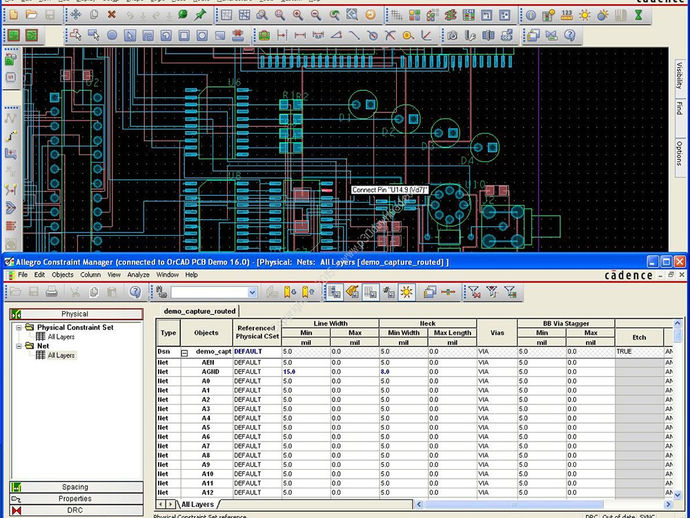
Task: Open the DRC worksheet section
Action: pyautogui.click(x=76, y=510)
